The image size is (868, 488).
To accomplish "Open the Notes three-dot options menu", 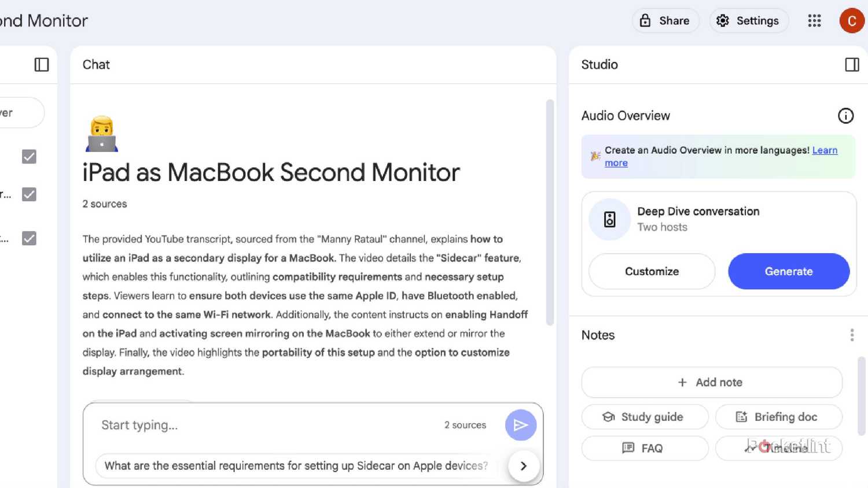I will pyautogui.click(x=852, y=335).
